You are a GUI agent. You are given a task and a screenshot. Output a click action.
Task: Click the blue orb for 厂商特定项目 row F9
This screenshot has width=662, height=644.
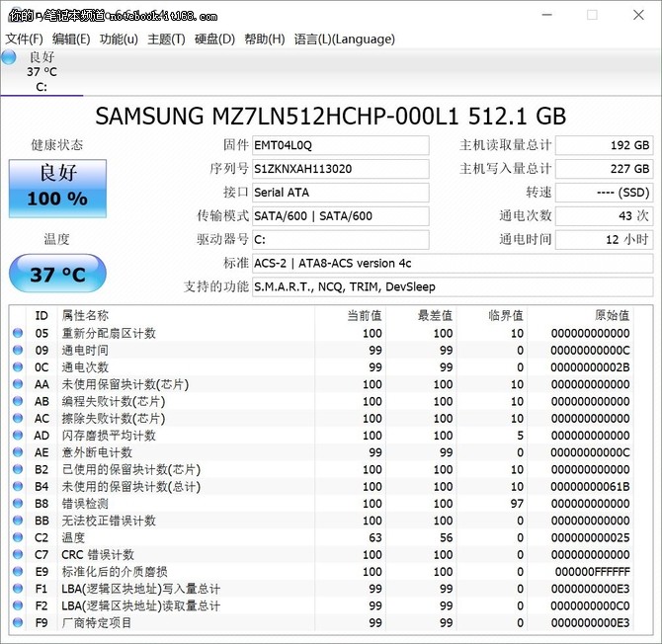coord(18,623)
